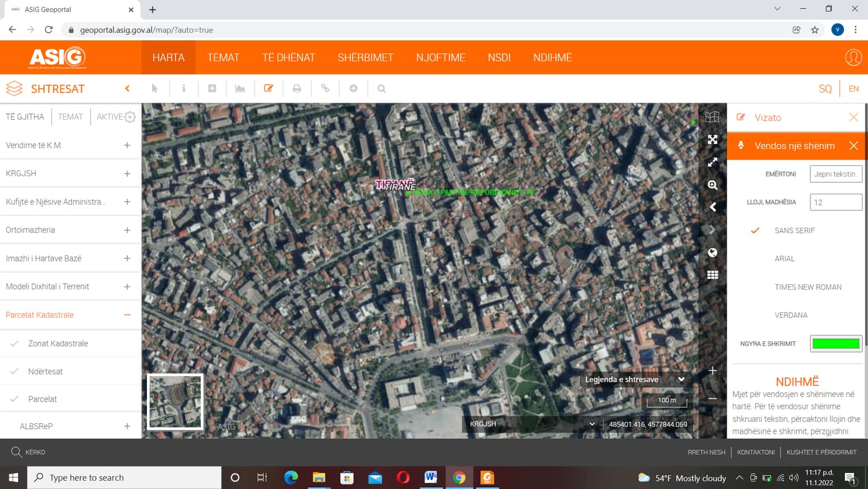
Task: Open the KUSHTET E PËRDORIMIT link
Action: coord(821,452)
